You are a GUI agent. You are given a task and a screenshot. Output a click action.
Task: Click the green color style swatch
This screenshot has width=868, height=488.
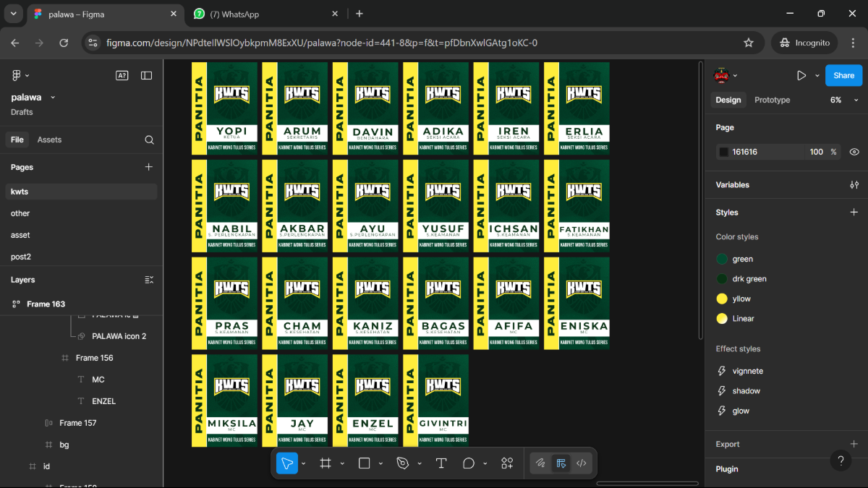[x=722, y=259]
